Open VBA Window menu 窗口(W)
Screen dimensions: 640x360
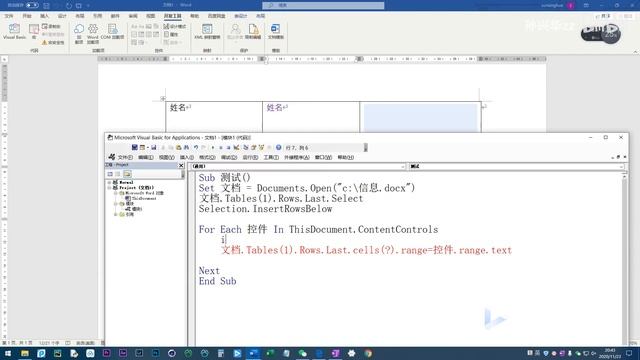323,157
